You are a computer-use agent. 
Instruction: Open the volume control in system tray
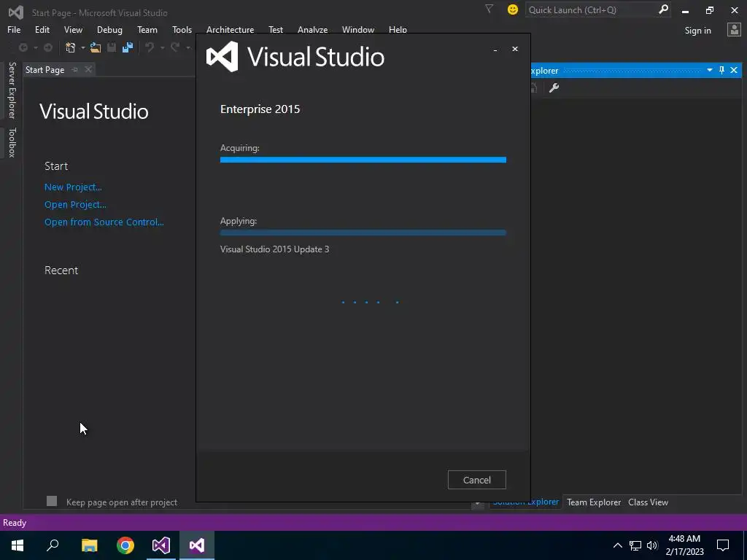(x=652, y=545)
